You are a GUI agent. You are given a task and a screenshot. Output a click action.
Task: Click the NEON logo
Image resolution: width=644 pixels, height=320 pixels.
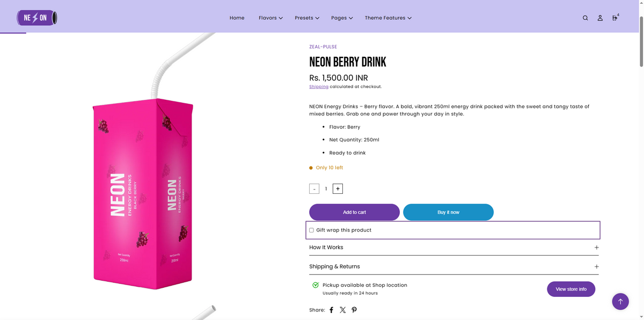(x=37, y=18)
